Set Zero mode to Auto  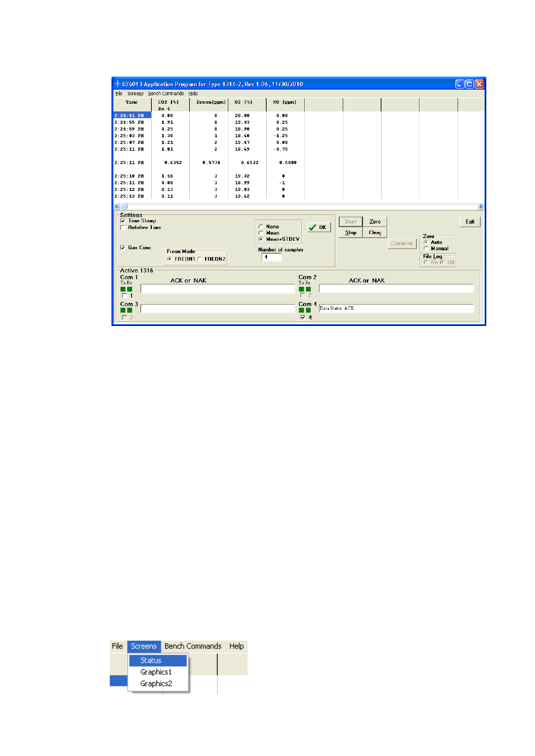point(426,242)
